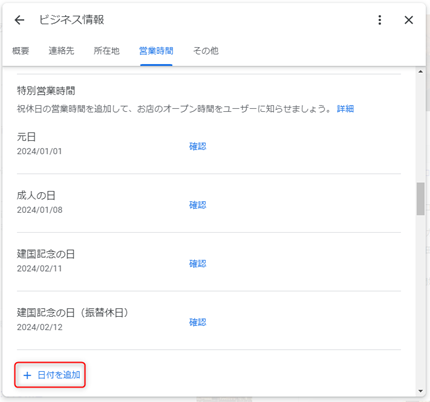Click 確認 for 建国記念の日（振替休日）
This screenshot has width=430, height=402.
[198, 322]
